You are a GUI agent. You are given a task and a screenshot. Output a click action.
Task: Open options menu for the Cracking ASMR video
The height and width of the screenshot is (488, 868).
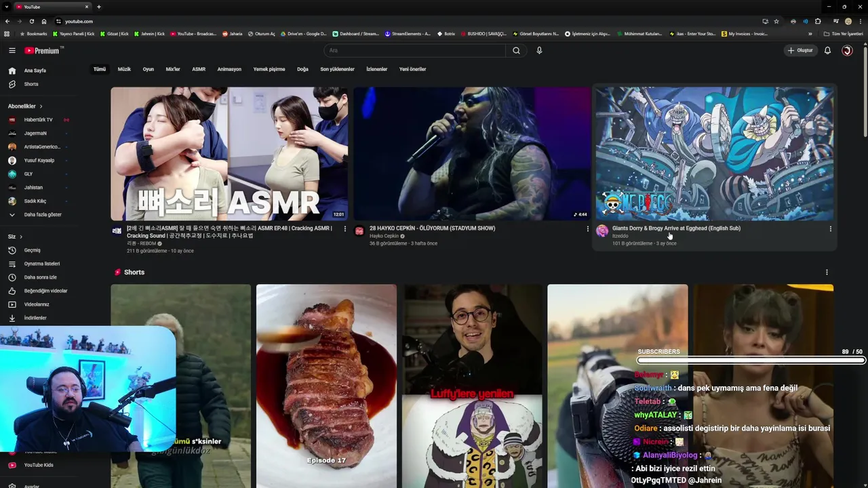[x=344, y=229]
